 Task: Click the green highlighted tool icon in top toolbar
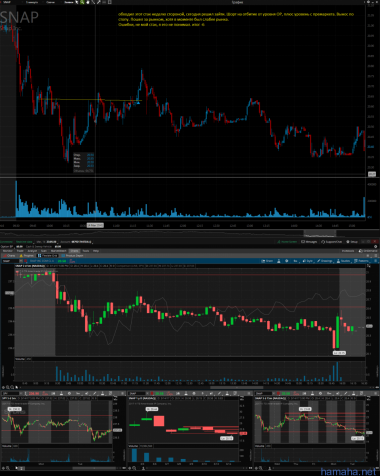click(82, 2)
